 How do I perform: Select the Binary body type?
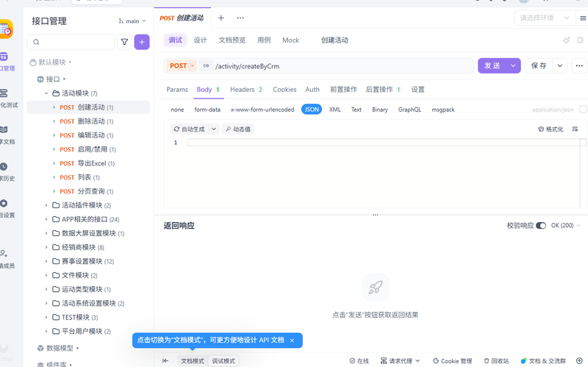click(x=380, y=110)
